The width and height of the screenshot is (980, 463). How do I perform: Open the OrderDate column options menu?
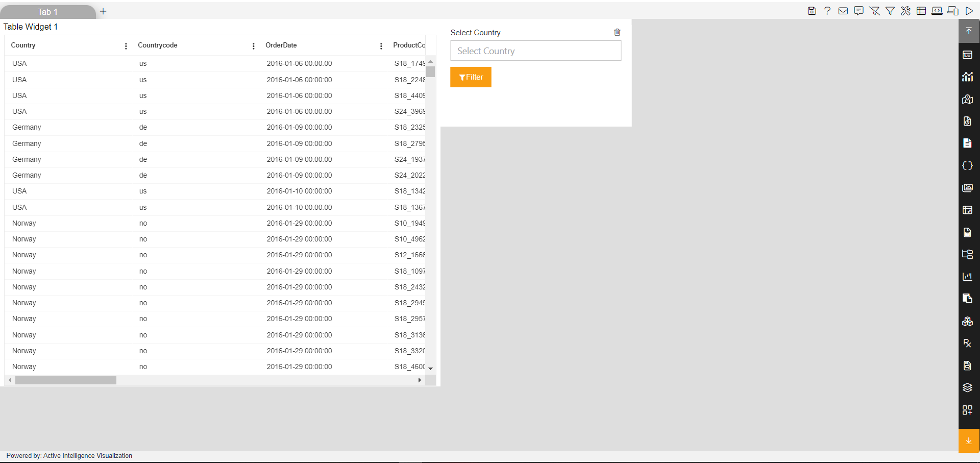[x=381, y=46]
